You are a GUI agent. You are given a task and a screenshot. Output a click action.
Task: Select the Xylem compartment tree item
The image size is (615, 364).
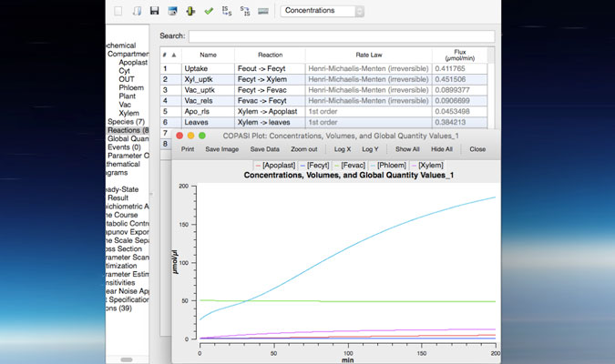click(x=129, y=112)
